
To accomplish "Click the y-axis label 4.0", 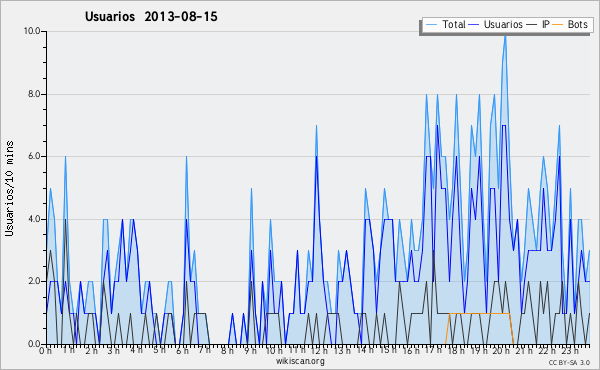I will [34, 219].
